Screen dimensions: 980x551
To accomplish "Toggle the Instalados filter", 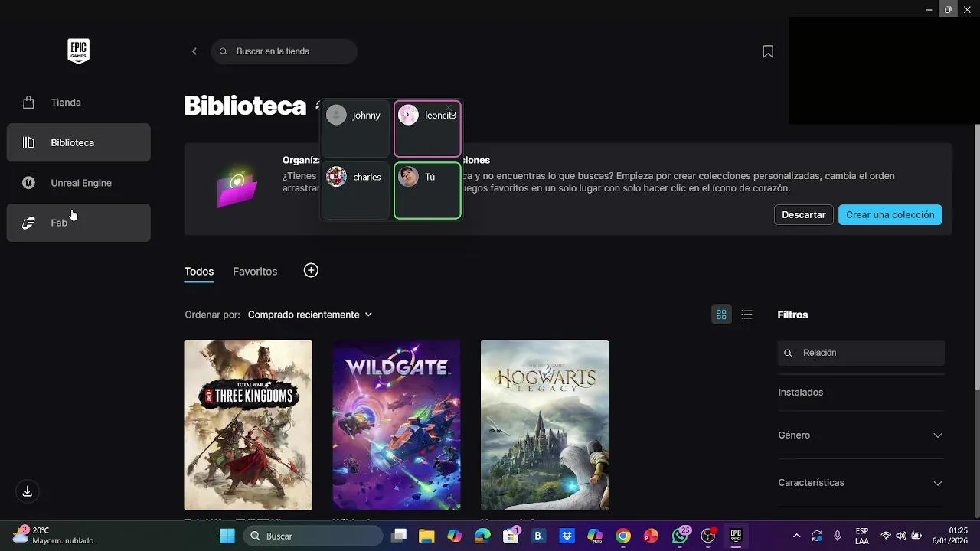I will click(x=861, y=393).
